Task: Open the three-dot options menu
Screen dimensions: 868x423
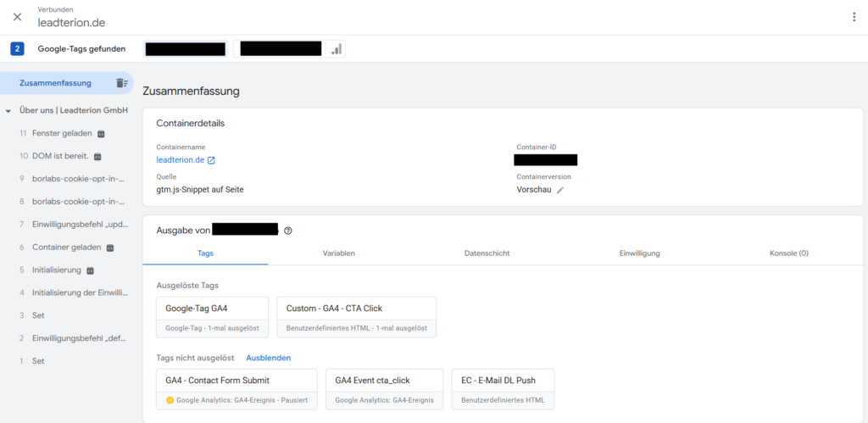Action: click(854, 17)
